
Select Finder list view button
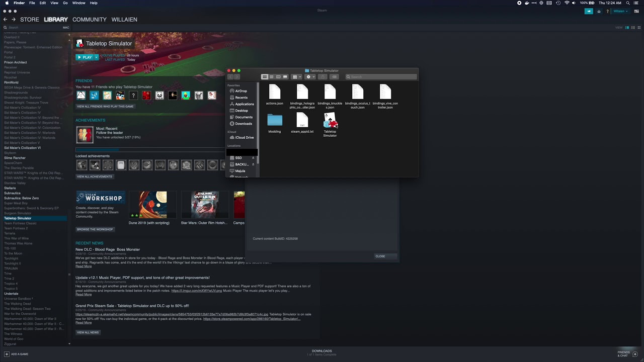(272, 77)
